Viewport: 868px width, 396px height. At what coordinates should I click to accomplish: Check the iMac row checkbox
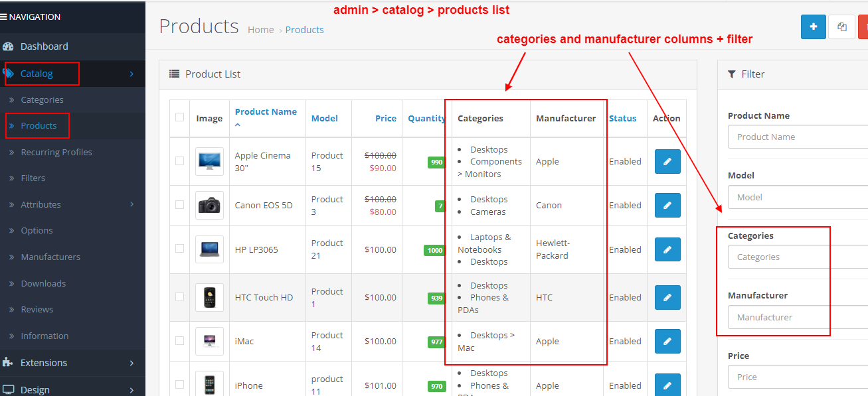[x=178, y=341]
